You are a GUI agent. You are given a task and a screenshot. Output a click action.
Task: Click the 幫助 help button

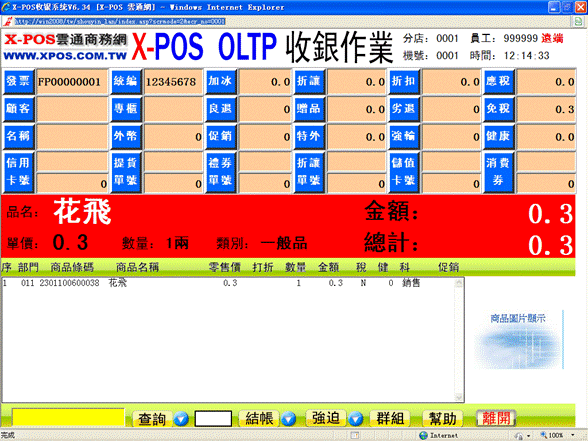tap(442, 418)
